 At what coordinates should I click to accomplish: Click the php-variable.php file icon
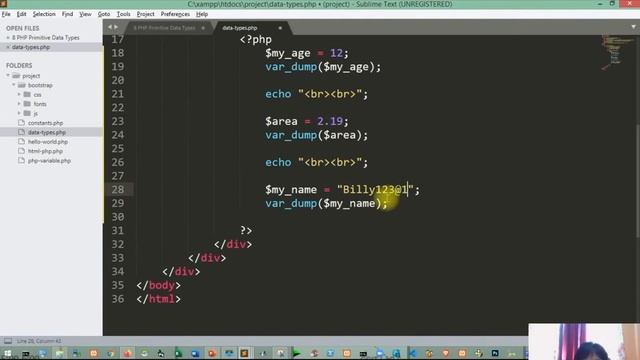pos(22,161)
